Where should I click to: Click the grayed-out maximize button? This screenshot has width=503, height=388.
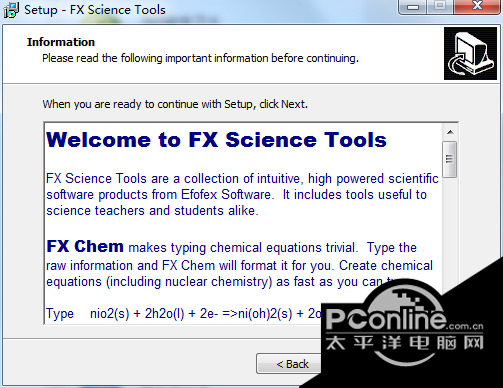[440, 6]
